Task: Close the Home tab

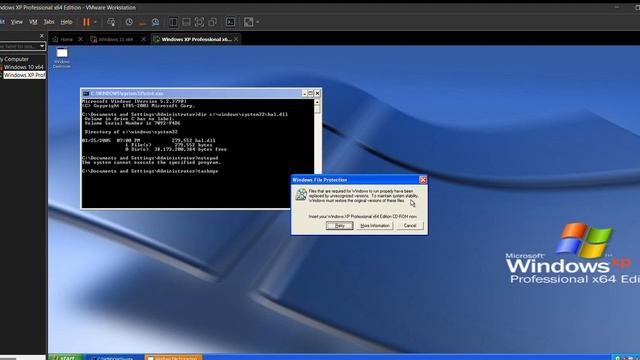Action: tap(80, 39)
